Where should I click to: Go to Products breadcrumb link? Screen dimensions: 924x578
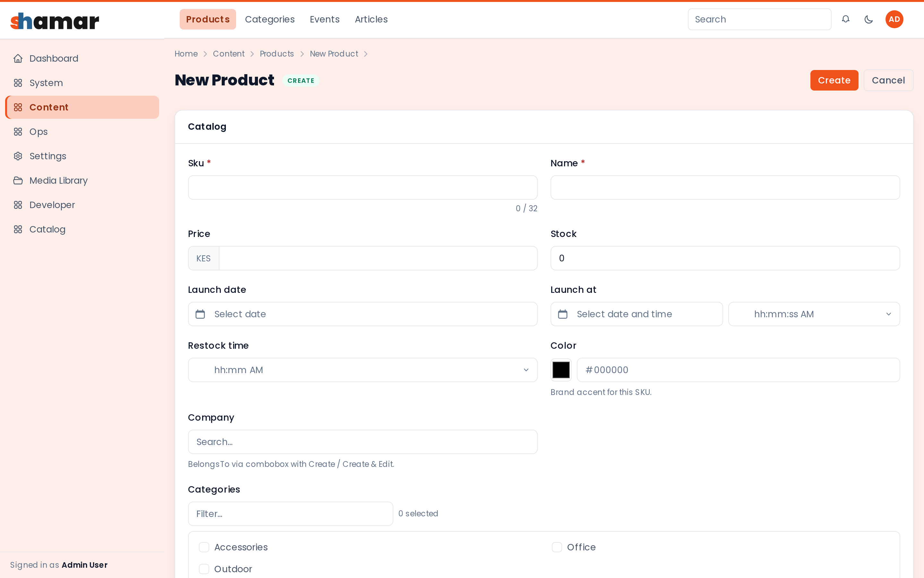[277, 54]
